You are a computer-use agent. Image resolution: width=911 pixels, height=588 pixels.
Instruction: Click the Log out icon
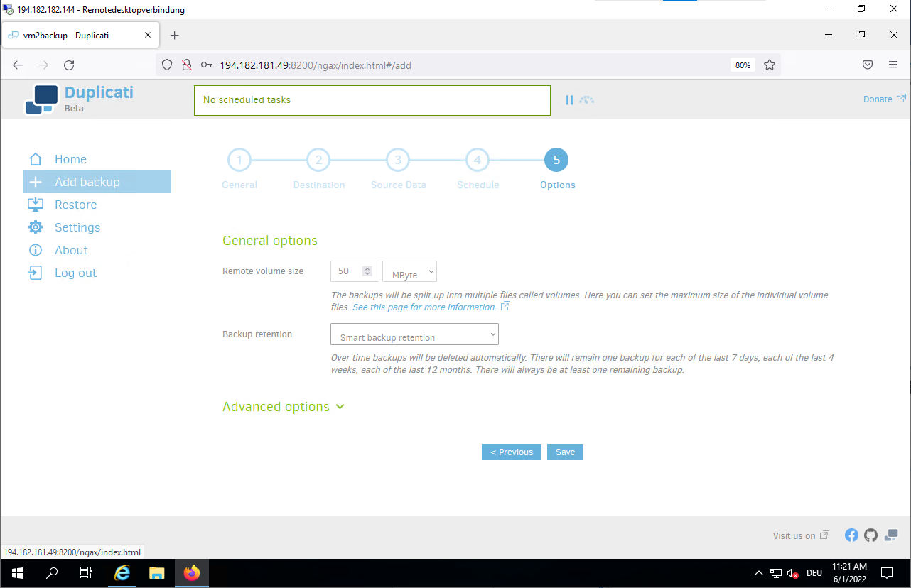[36, 273]
